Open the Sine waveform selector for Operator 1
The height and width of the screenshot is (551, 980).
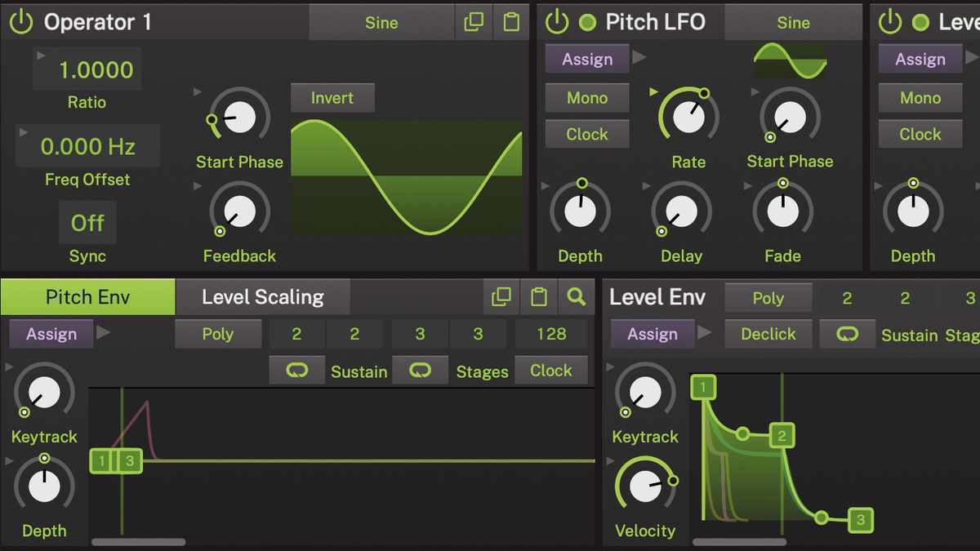point(381,22)
